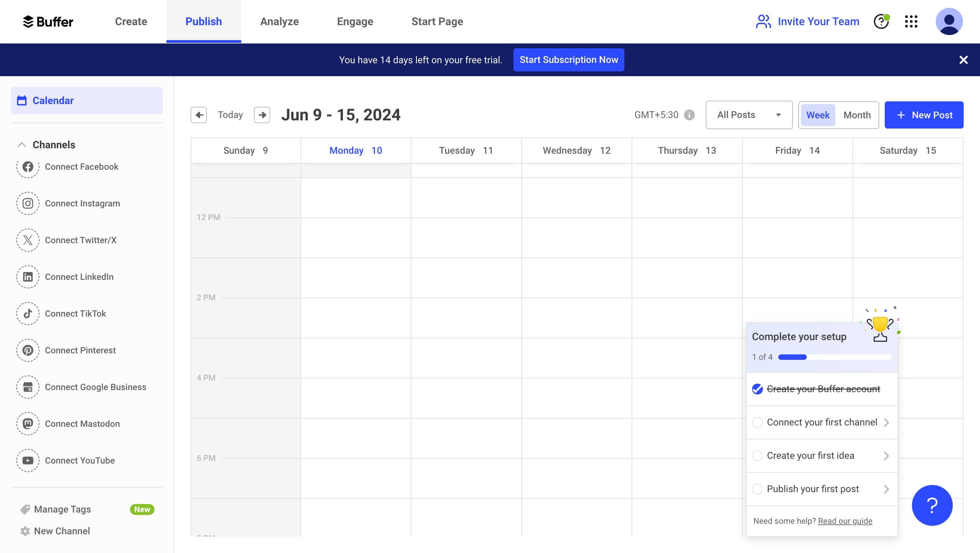
Task: Tick the Connect your first channel circle
Action: pos(757,422)
